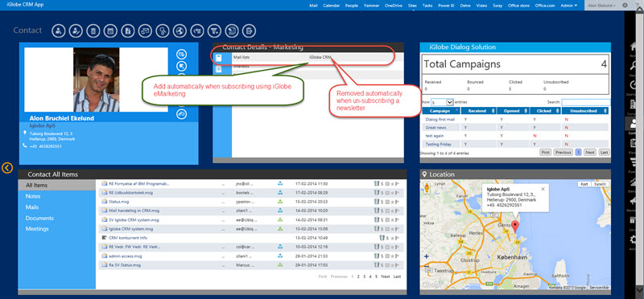This screenshot has width=644, height=299.
Task: Open Mail in top navigation
Action: 313,6
